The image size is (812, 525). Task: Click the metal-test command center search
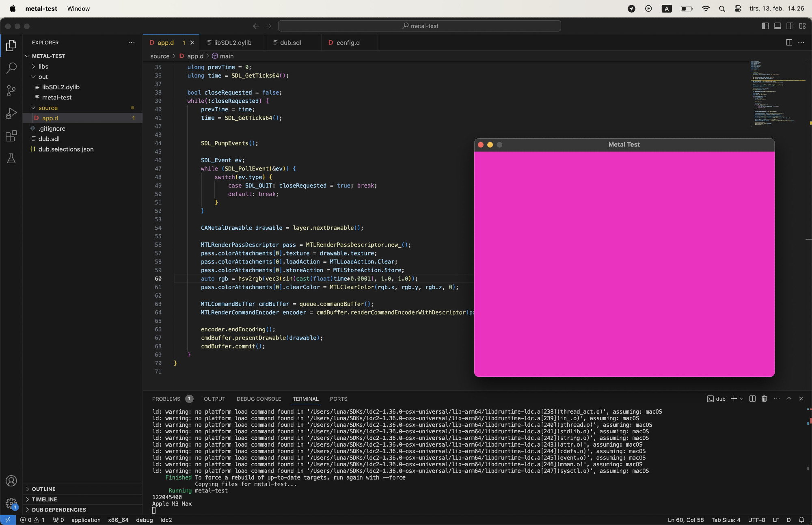(x=419, y=26)
